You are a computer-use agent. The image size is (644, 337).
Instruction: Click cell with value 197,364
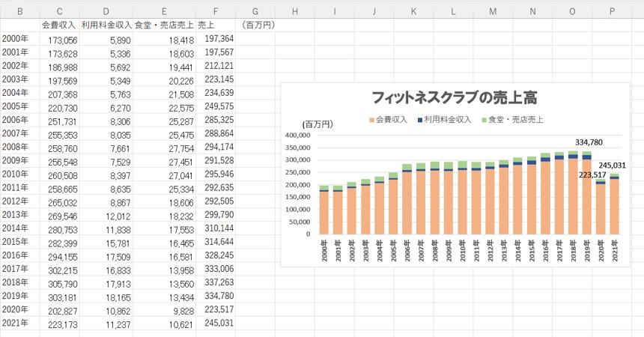click(x=216, y=39)
